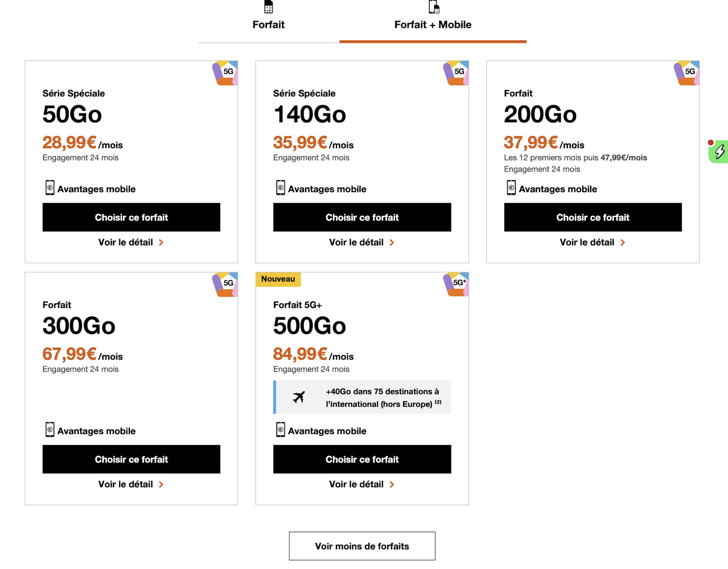Click the phone icon beside 140Go Avantages mobile

(281, 188)
